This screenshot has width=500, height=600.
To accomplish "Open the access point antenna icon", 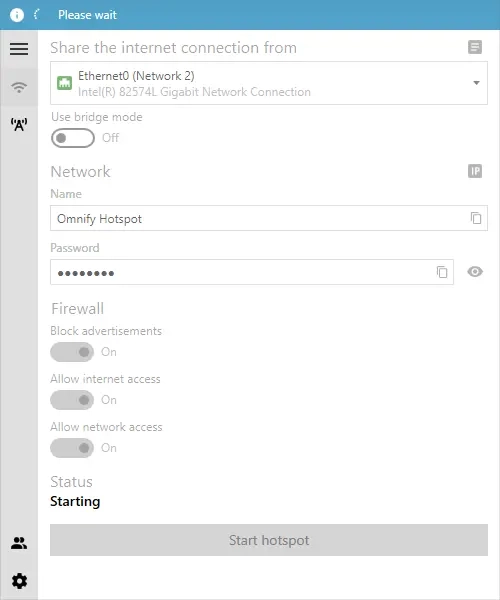I will (19, 124).
